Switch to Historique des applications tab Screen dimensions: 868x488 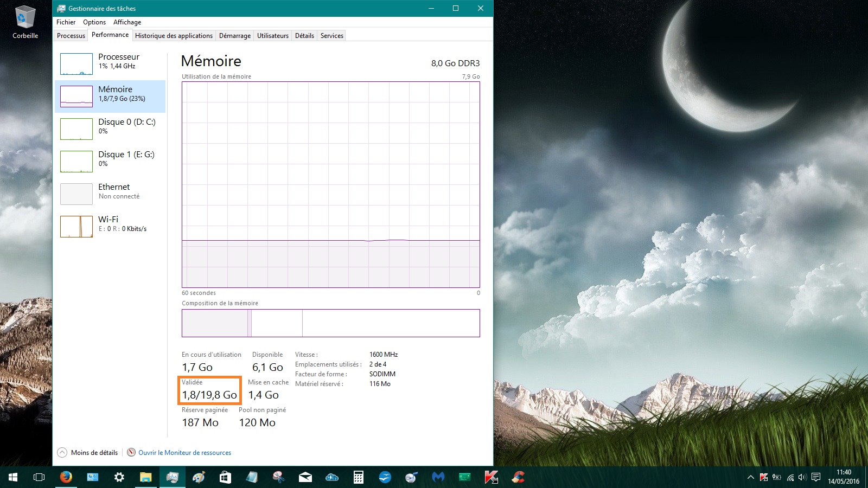click(174, 36)
